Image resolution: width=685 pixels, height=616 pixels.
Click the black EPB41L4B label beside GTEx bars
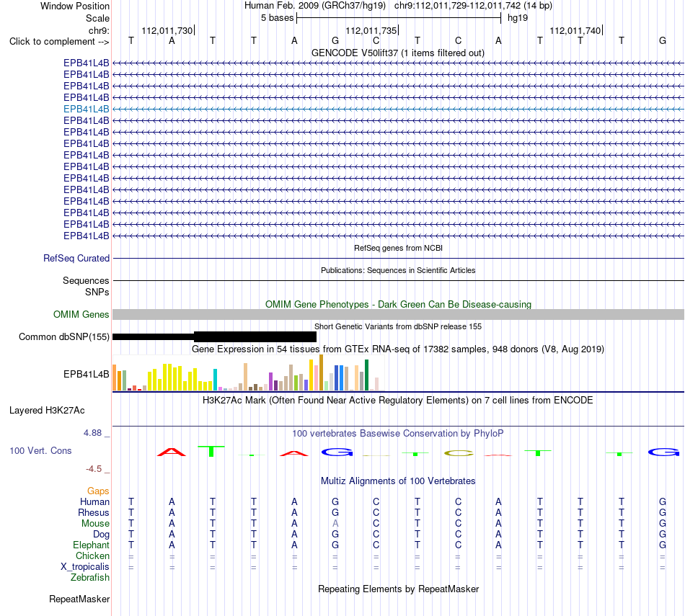click(x=86, y=374)
